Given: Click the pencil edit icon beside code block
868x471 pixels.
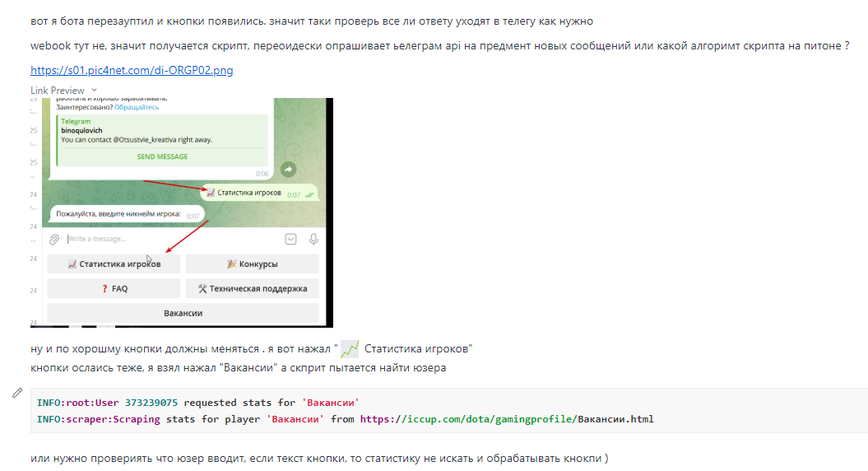Looking at the screenshot, I should click(x=17, y=393).
